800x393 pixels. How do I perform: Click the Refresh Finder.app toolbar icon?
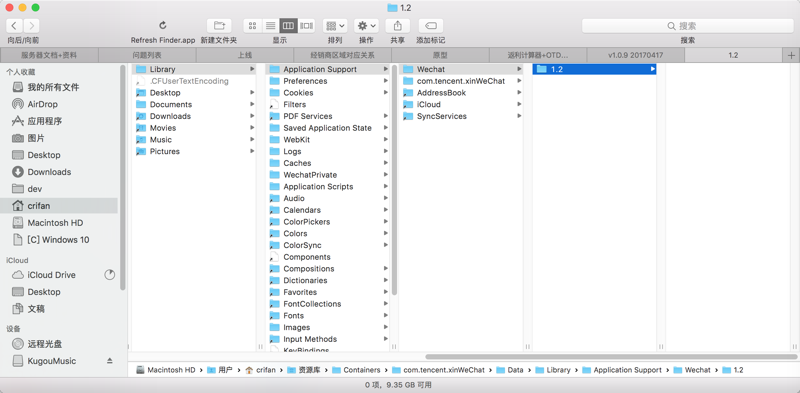click(x=163, y=25)
